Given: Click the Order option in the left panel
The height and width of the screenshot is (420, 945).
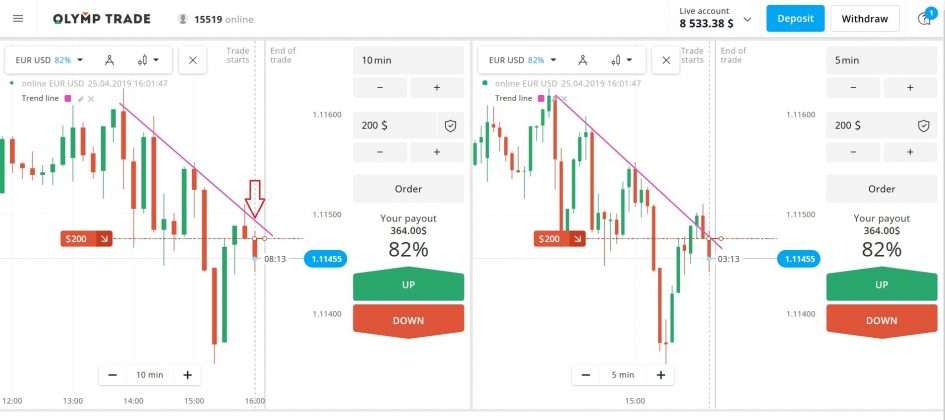Looking at the screenshot, I should (x=408, y=189).
